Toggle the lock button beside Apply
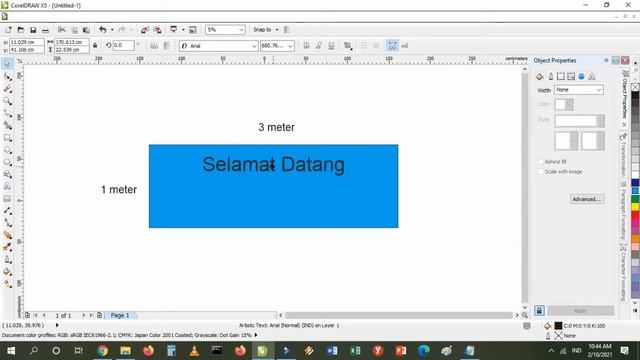 click(x=539, y=311)
